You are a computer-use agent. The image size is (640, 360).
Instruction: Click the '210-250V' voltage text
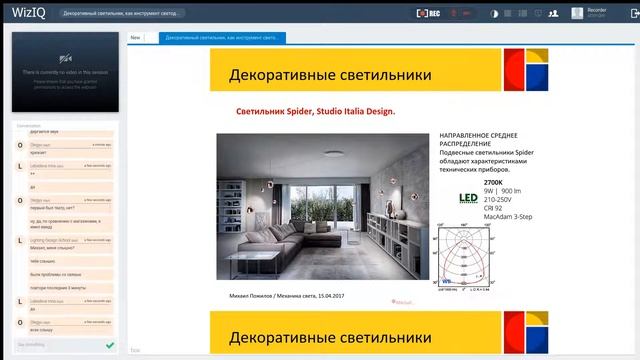pyautogui.click(x=498, y=200)
